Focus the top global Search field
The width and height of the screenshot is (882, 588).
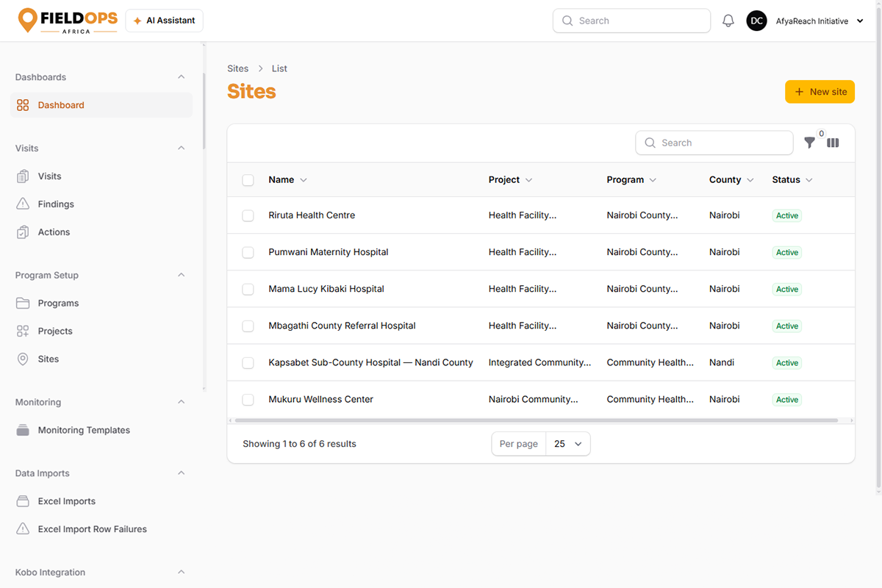[x=631, y=21]
